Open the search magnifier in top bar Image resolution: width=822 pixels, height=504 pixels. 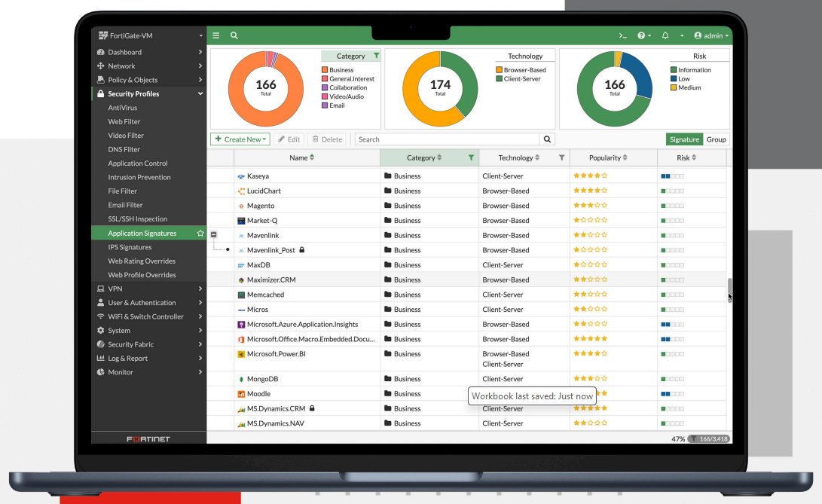point(234,35)
